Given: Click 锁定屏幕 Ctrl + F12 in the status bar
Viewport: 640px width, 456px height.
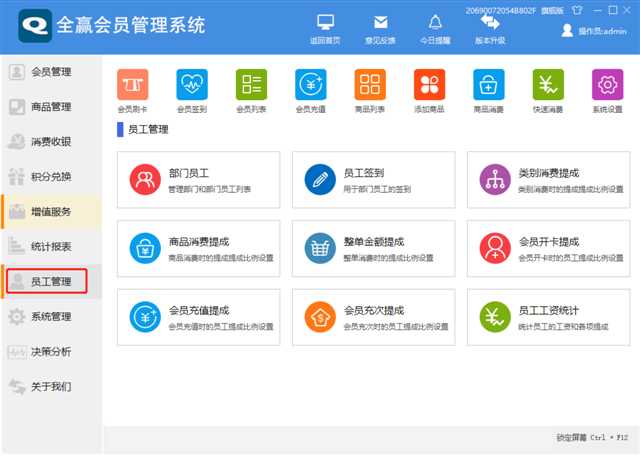Looking at the screenshot, I should tap(592, 438).
